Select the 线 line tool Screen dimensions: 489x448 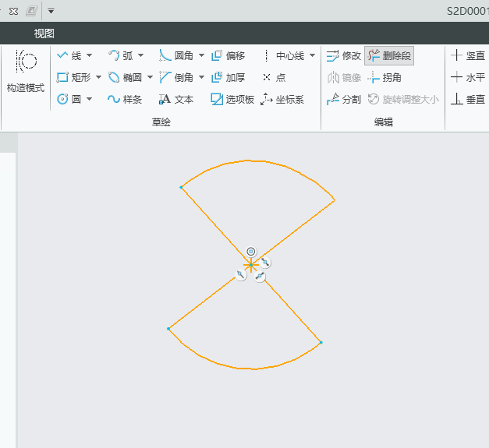coord(69,56)
